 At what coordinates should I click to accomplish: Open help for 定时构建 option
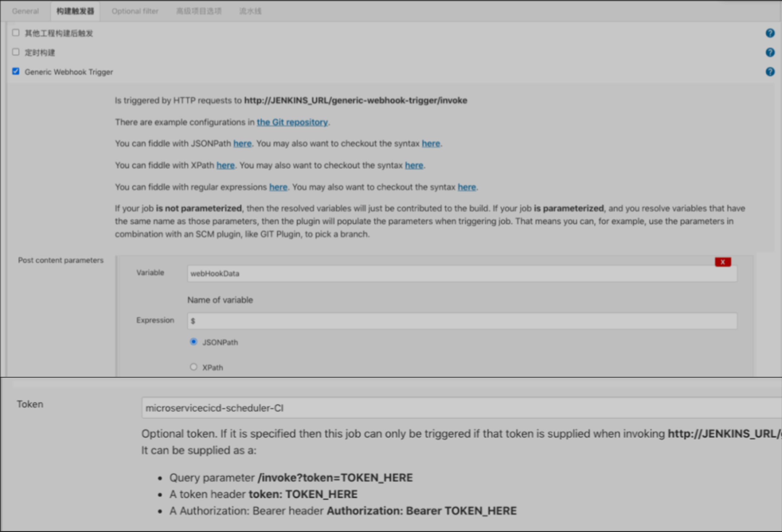(x=770, y=52)
